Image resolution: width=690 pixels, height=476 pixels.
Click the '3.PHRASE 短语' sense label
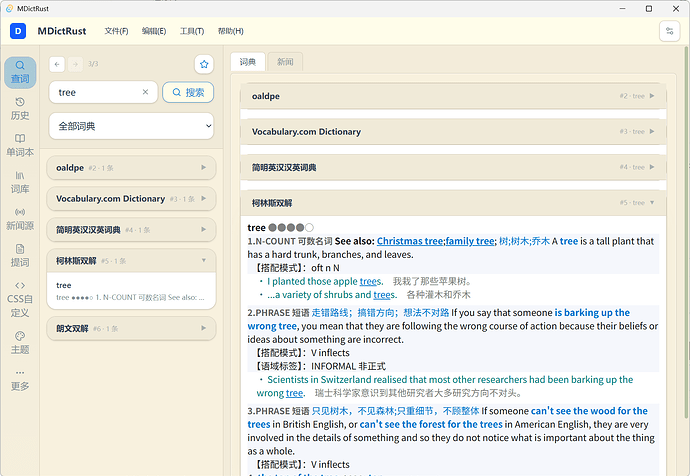pos(279,411)
